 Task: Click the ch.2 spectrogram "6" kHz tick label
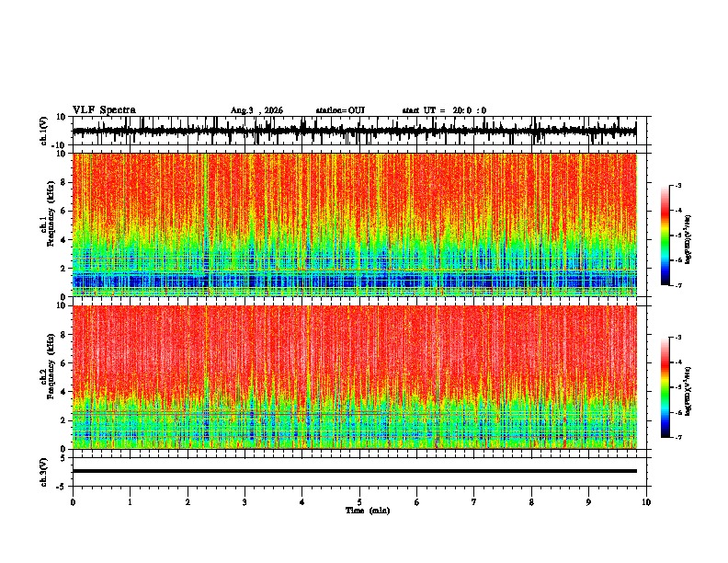point(64,362)
